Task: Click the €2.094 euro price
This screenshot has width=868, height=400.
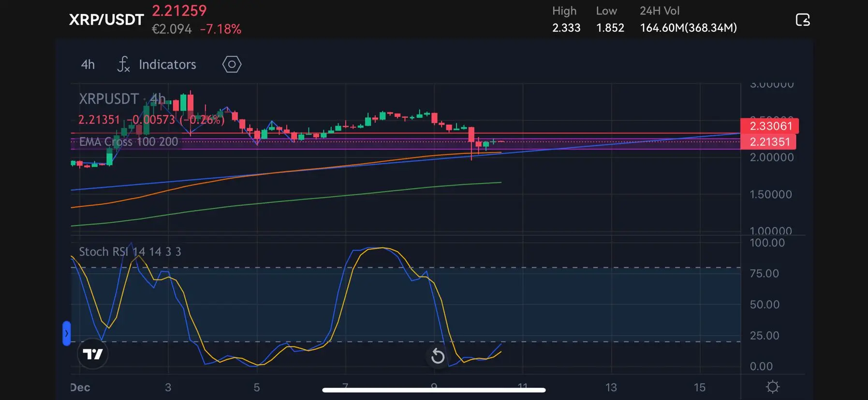Action: (x=172, y=29)
